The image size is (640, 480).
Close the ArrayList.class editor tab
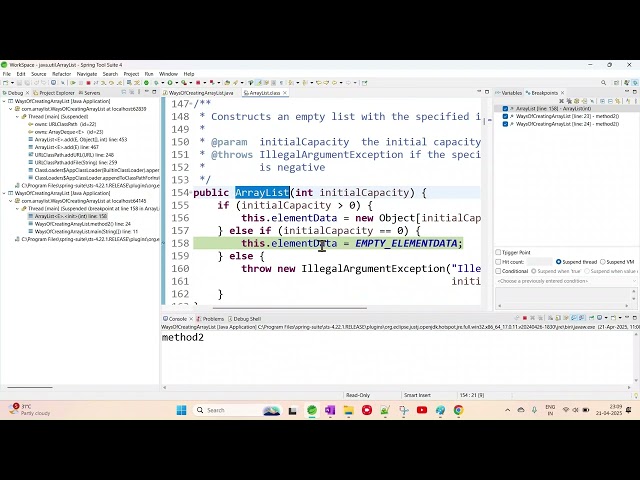pos(285,93)
